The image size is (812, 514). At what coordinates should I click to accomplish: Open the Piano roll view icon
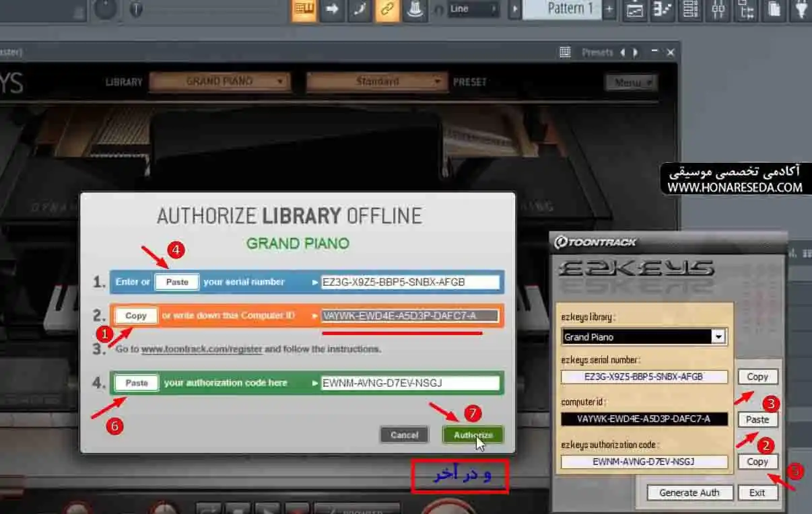tap(663, 9)
